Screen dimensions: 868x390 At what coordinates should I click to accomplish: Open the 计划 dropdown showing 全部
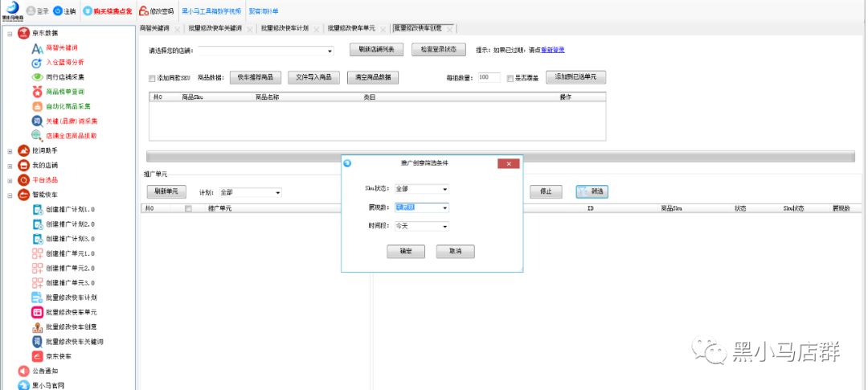point(250,192)
